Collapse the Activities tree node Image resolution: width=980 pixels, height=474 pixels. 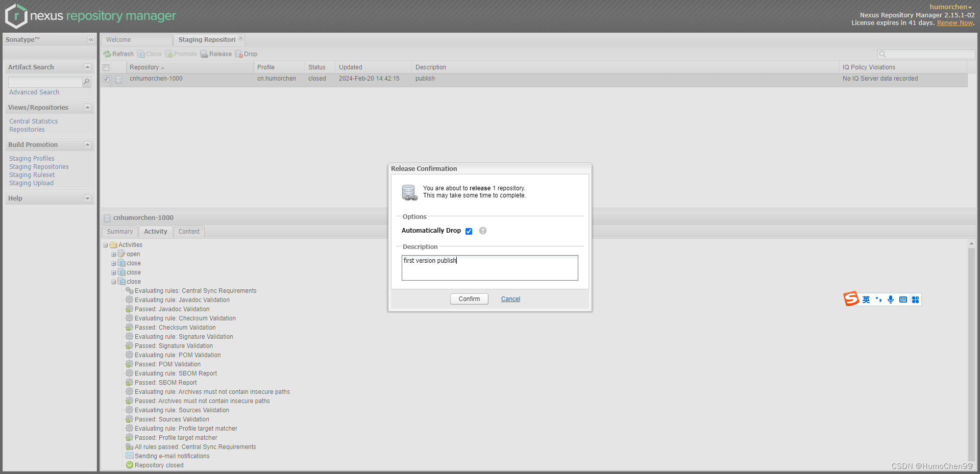point(106,245)
